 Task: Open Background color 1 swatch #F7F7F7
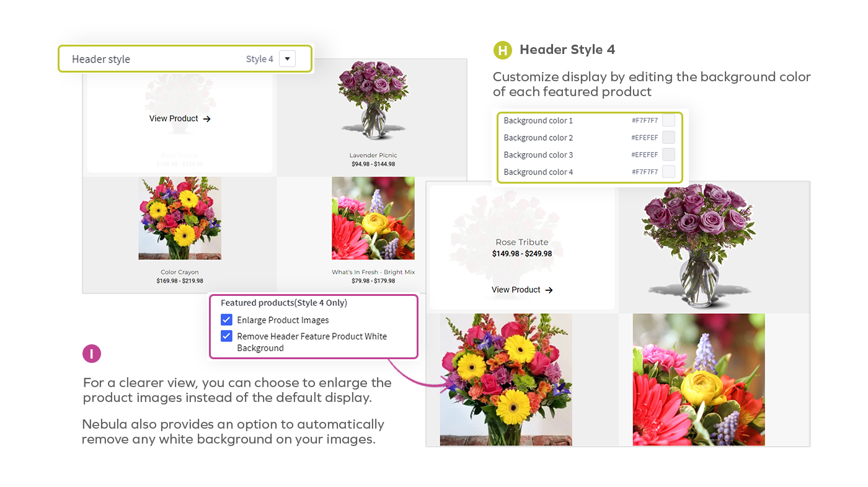668,120
